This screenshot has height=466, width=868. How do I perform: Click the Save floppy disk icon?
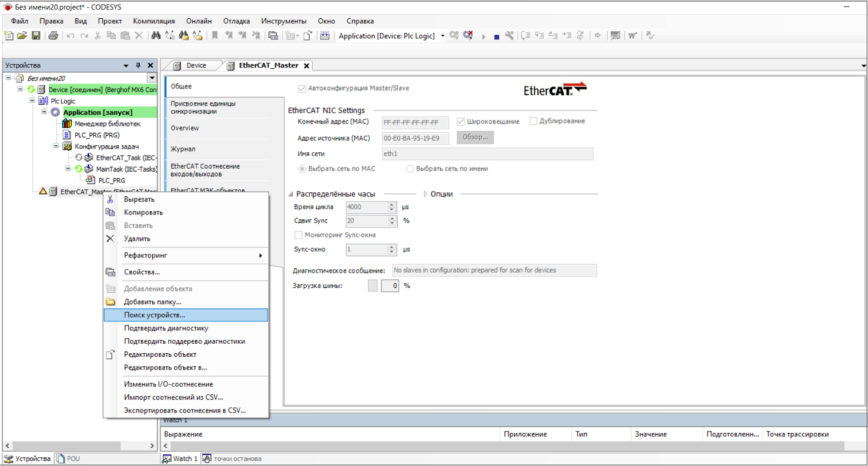click(36, 36)
